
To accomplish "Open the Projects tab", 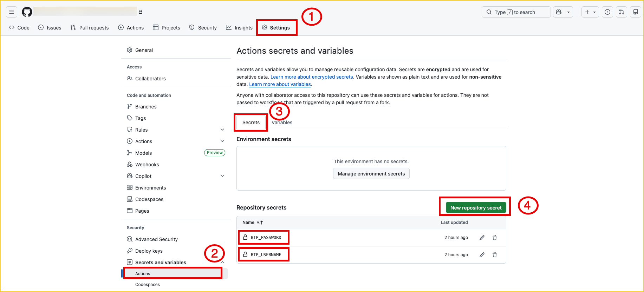I will (x=167, y=28).
